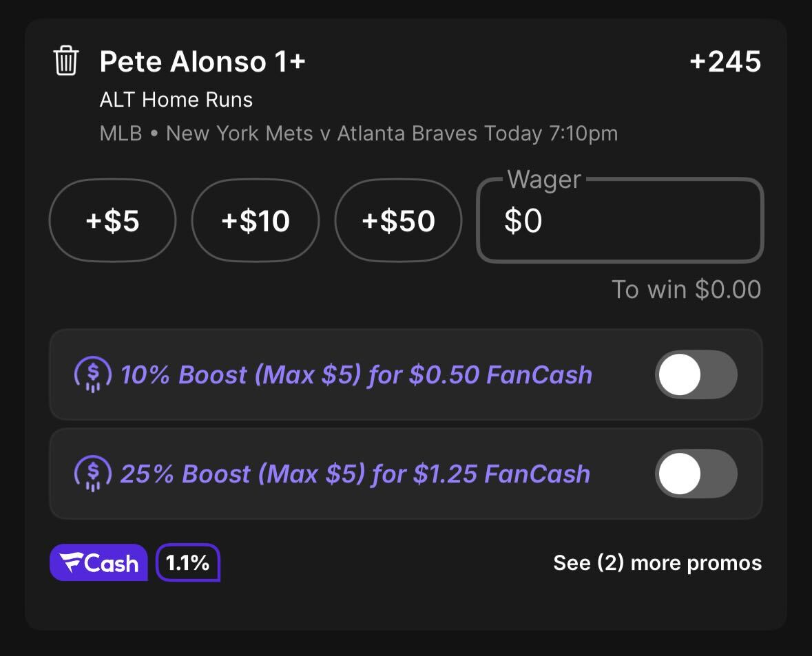Expand See (2) more promos

[657, 563]
